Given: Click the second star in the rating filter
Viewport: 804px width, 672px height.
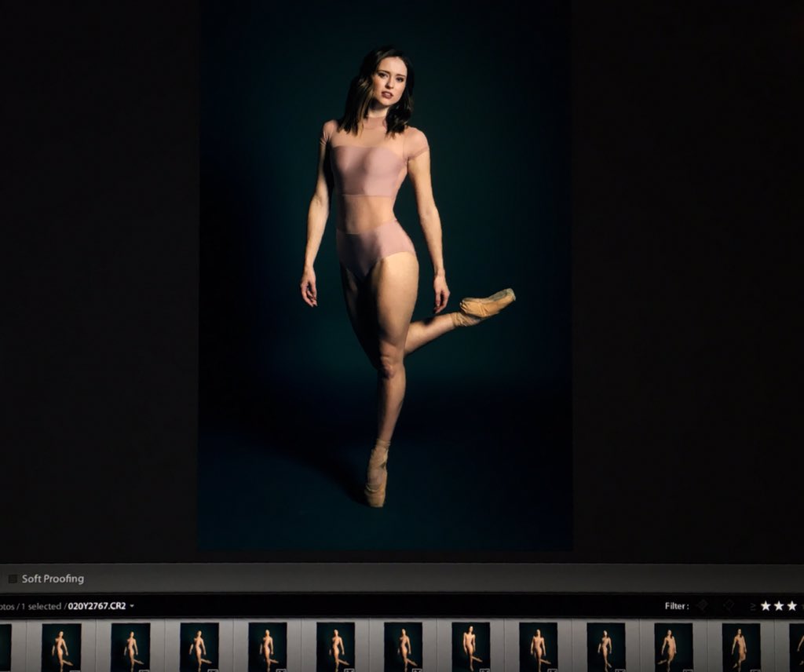Looking at the screenshot, I should [780, 606].
